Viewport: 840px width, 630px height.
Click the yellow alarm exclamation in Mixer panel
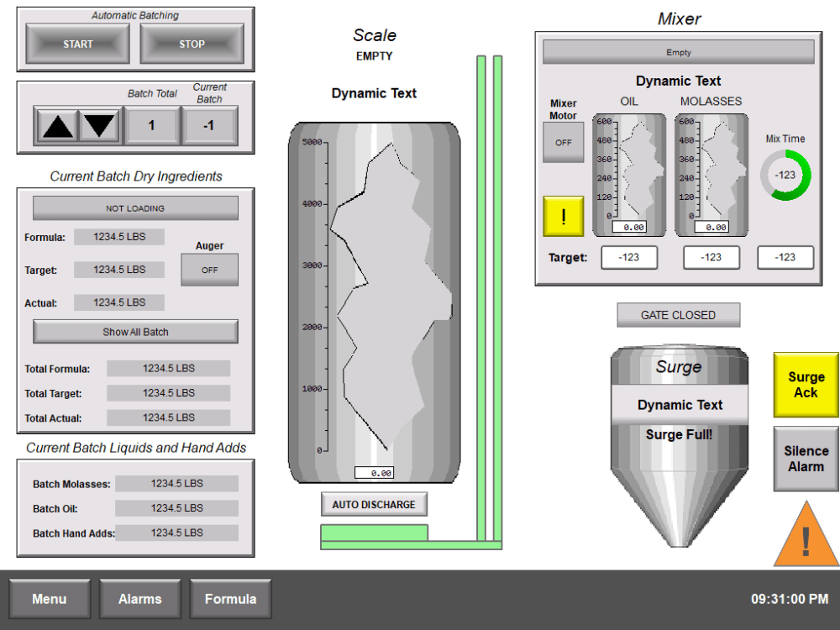[563, 216]
